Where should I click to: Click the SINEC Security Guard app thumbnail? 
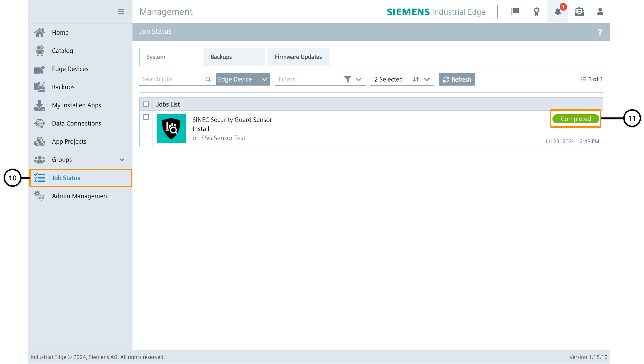point(171,128)
